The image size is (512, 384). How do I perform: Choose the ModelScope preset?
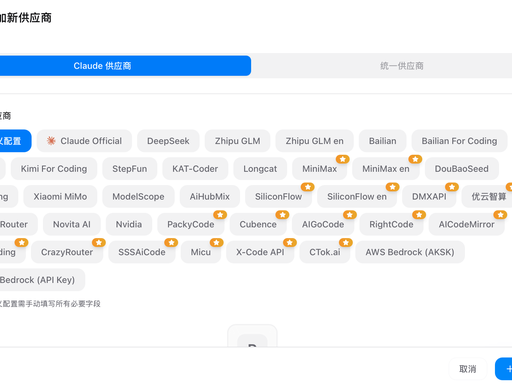coord(138,196)
